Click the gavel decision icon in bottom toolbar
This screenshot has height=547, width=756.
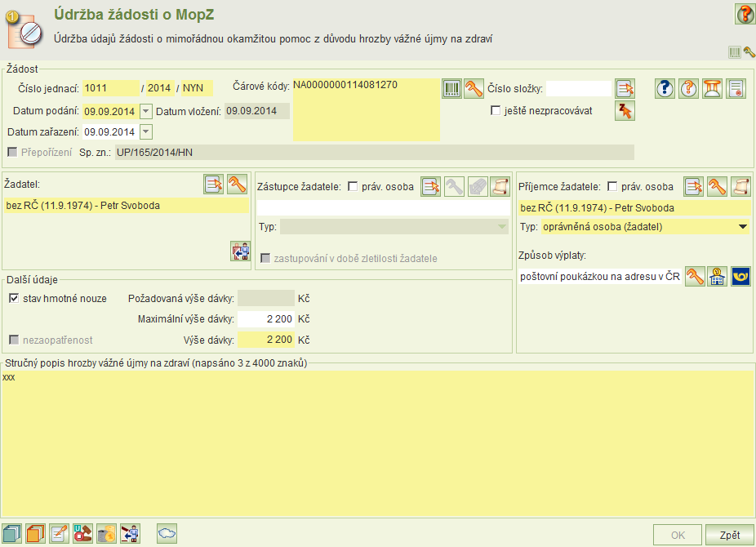pyautogui.click(x=82, y=533)
